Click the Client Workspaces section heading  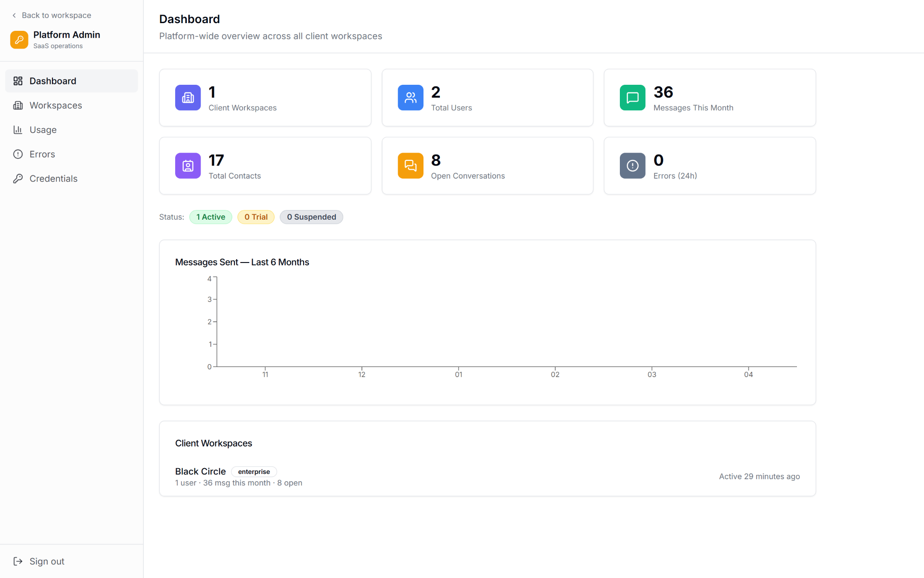pyautogui.click(x=214, y=443)
